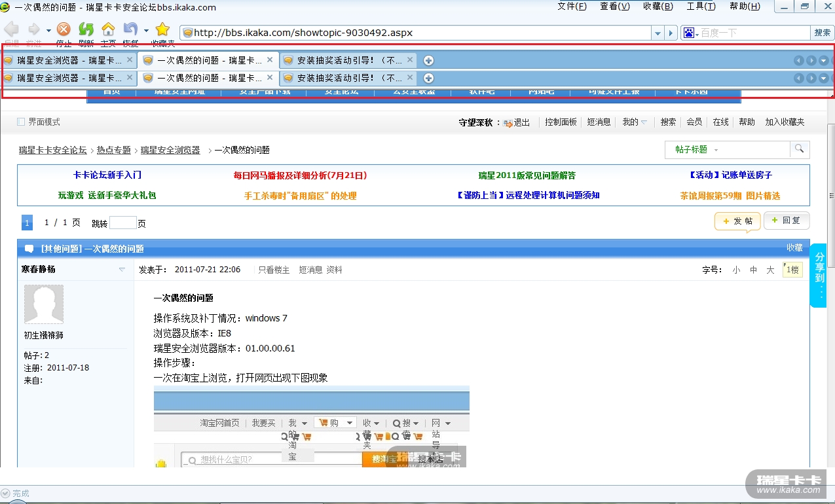Click forum navigation 会员 link

[694, 122]
